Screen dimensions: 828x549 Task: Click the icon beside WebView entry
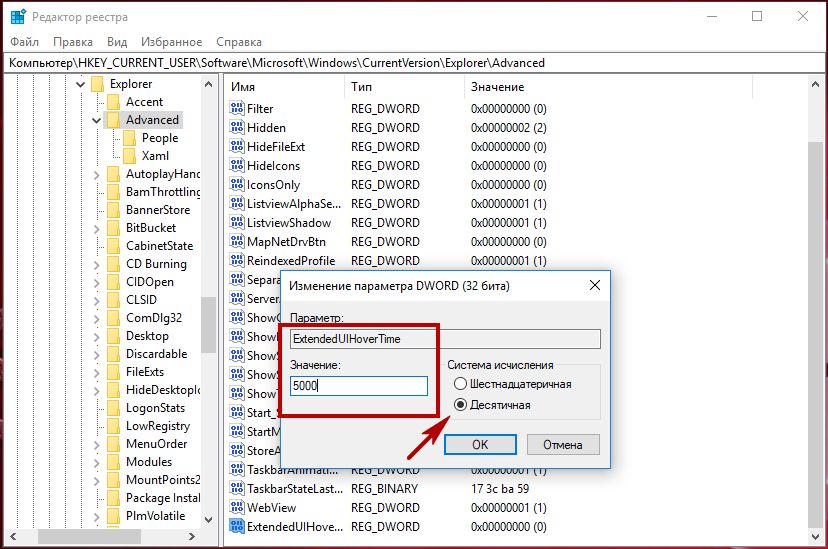237,508
